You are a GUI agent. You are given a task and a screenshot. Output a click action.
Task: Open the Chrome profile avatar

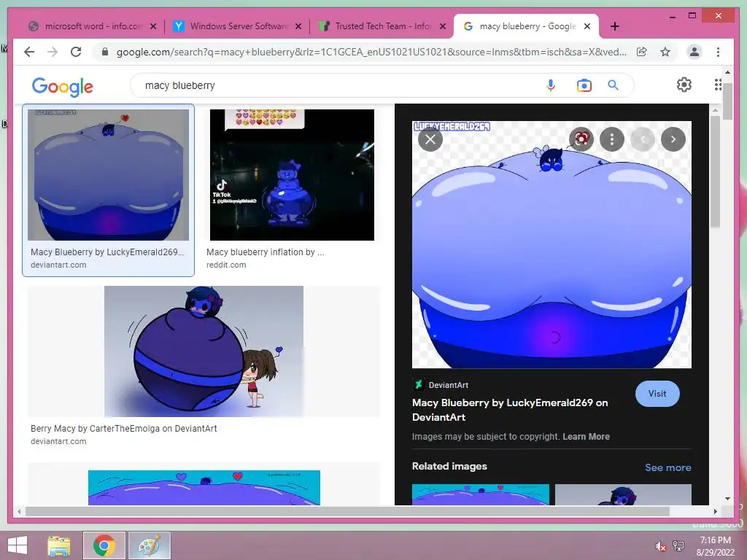tap(694, 52)
